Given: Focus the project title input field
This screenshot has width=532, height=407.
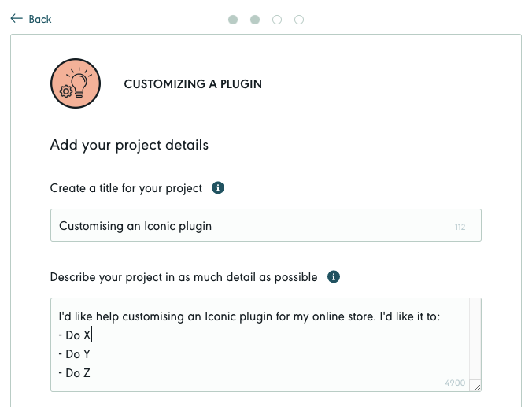Looking at the screenshot, I should (x=252, y=226).
